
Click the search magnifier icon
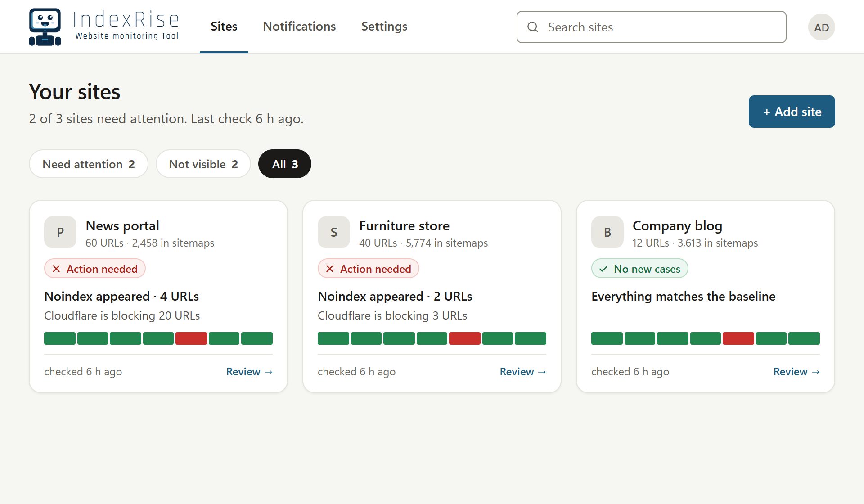pyautogui.click(x=533, y=27)
